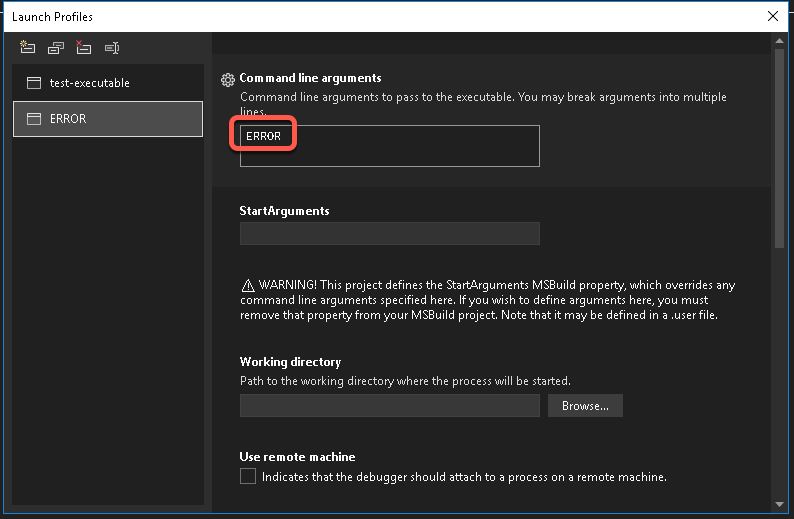
Task: Click the Use remote machine heading
Action: click(x=297, y=457)
